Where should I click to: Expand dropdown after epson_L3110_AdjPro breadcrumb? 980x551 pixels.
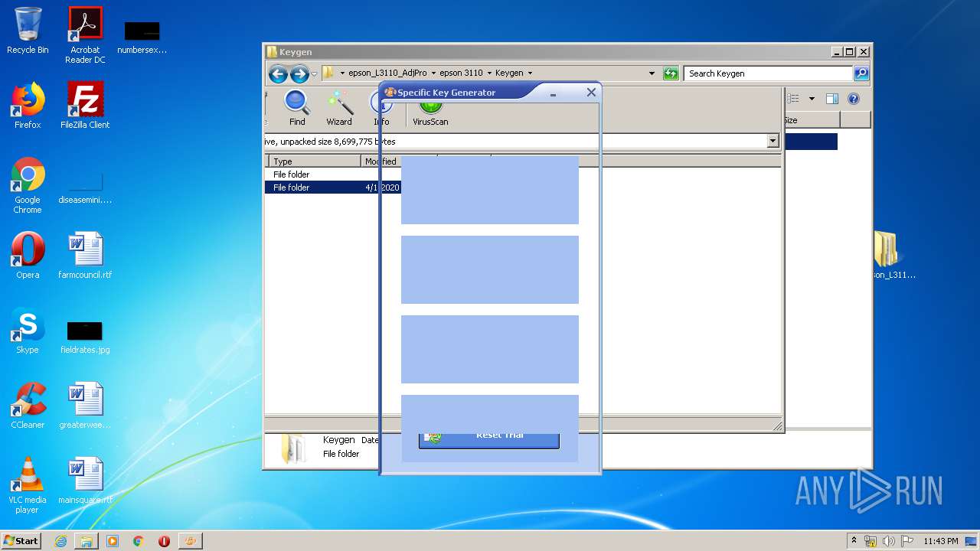[433, 73]
